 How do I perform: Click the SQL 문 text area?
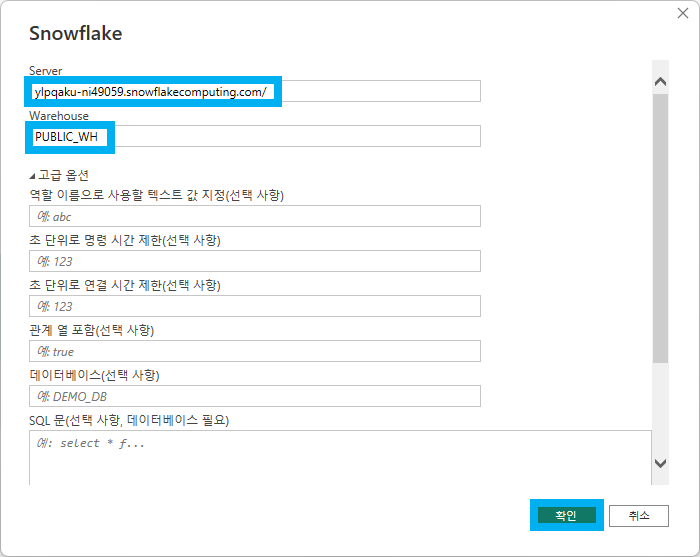point(340,458)
